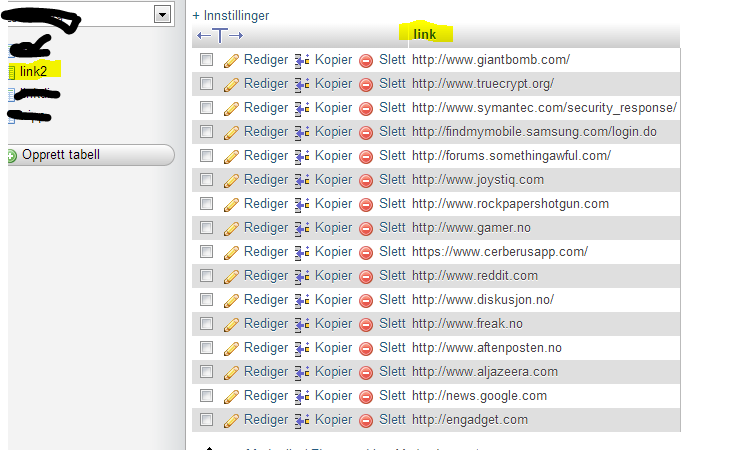Click the pencil icon for aftenposten.no row

tap(231, 349)
